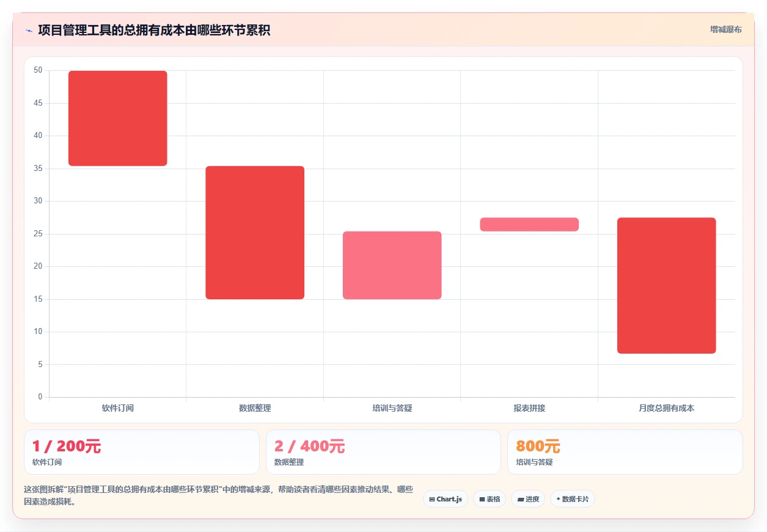
Task: Select the 进度 tag chip
Action: click(527, 499)
